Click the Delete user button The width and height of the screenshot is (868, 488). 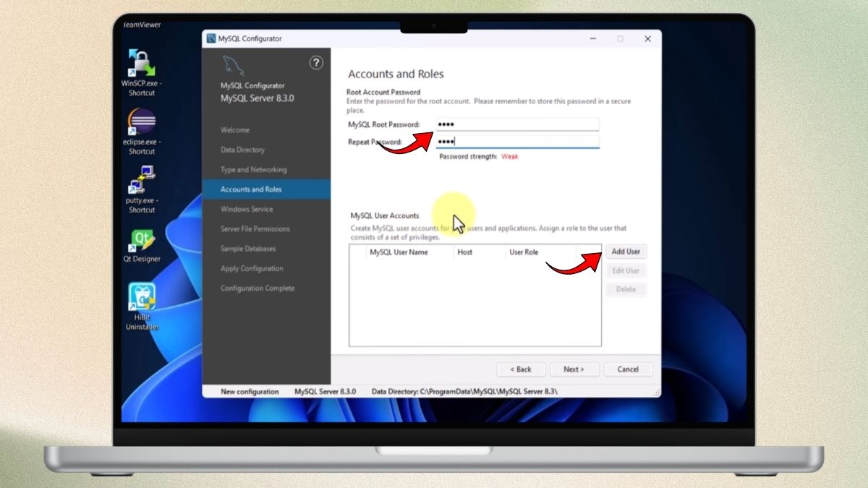coord(626,289)
